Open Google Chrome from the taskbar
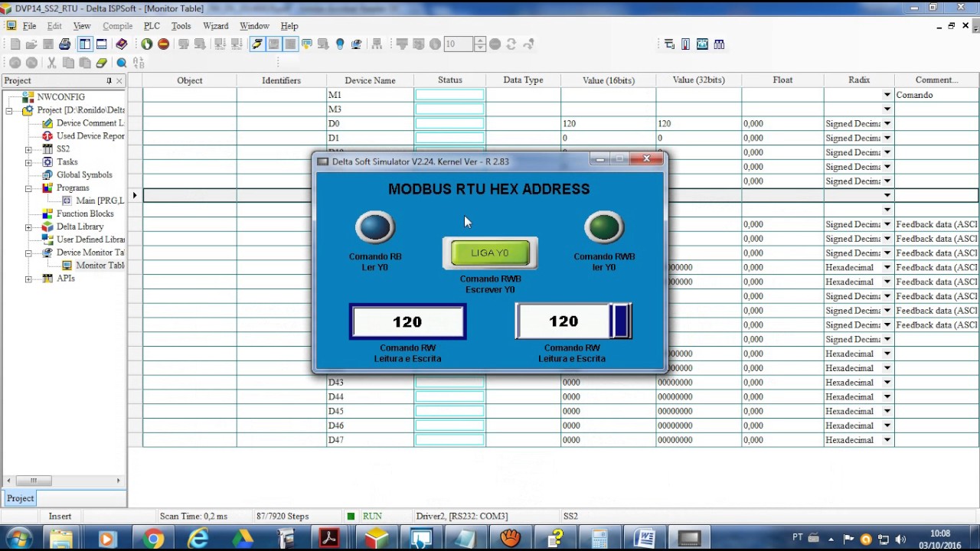This screenshot has width=980, height=551. click(153, 539)
